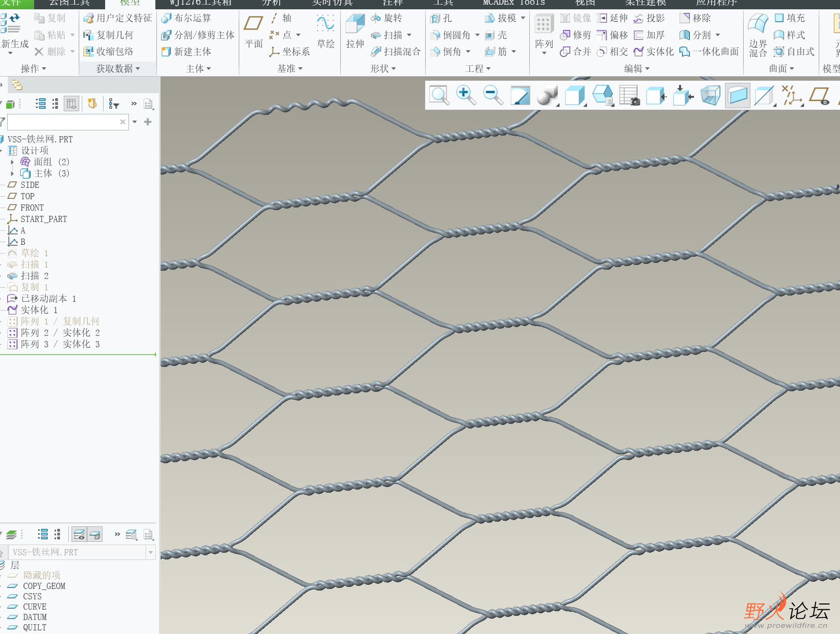Viewport: 840px width, 634px height.
Task: Click the Zoom In icon
Action: [x=466, y=95]
